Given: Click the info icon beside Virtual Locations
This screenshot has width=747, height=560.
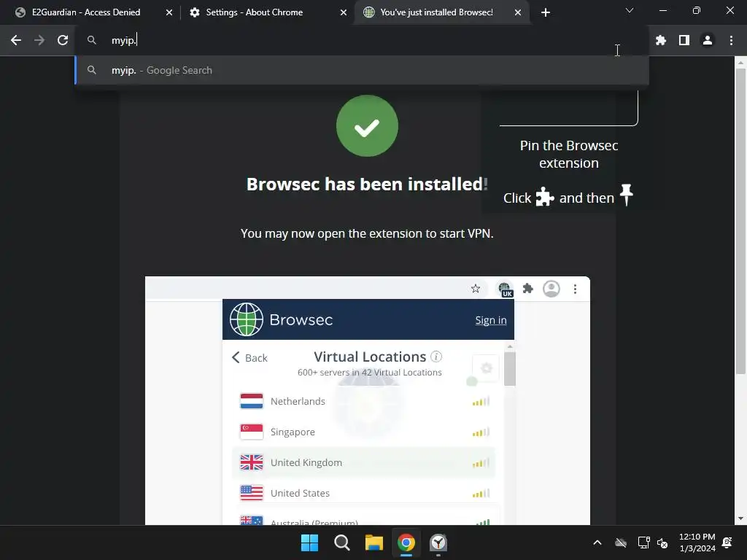Looking at the screenshot, I should coord(436,356).
